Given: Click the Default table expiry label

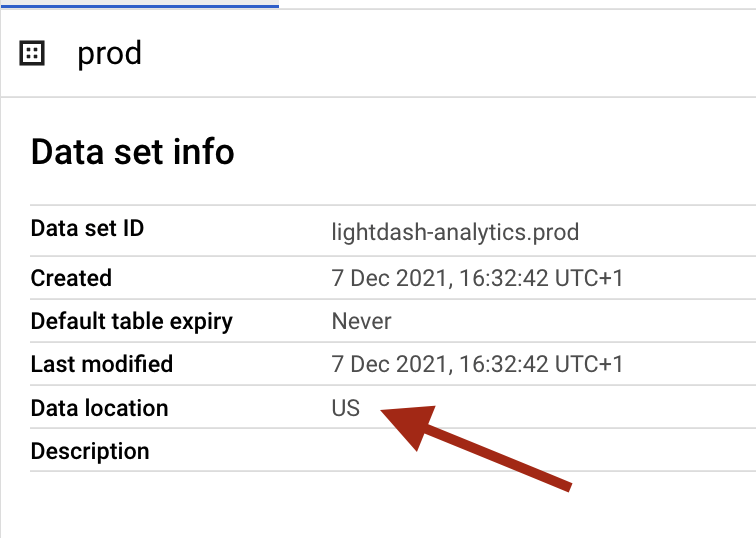Looking at the screenshot, I should pos(132,322).
